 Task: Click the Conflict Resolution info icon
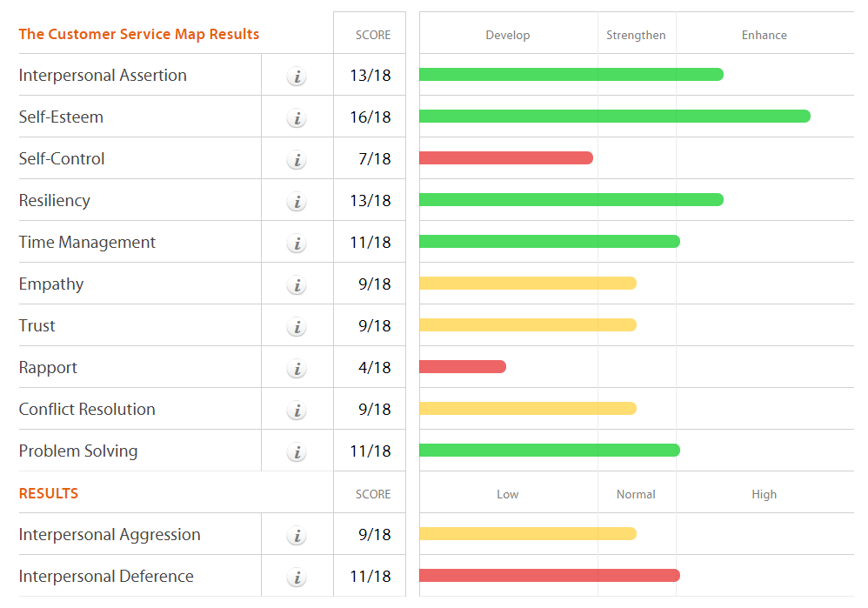297,410
